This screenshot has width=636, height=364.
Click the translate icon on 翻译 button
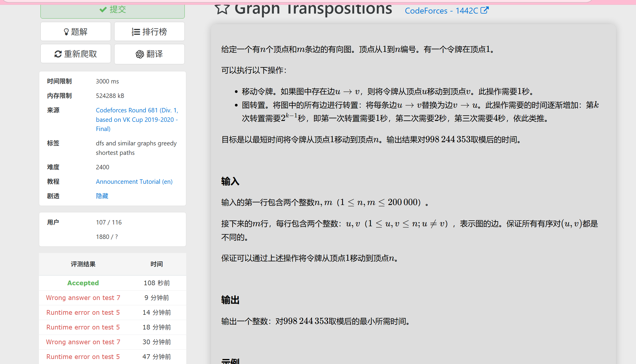click(x=140, y=54)
